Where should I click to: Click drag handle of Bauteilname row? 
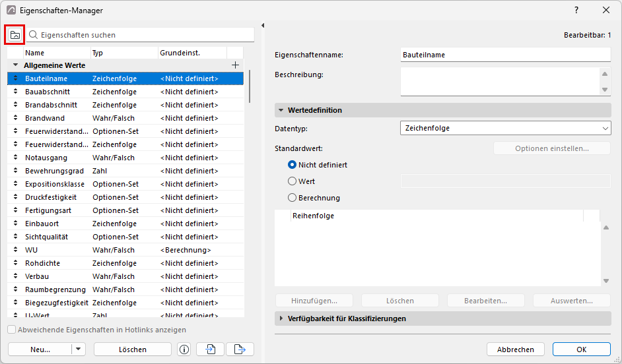[15, 78]
